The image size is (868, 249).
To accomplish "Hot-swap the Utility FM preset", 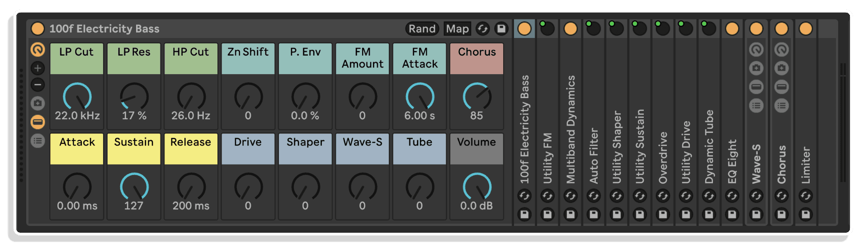I will (x=547, y=196).
